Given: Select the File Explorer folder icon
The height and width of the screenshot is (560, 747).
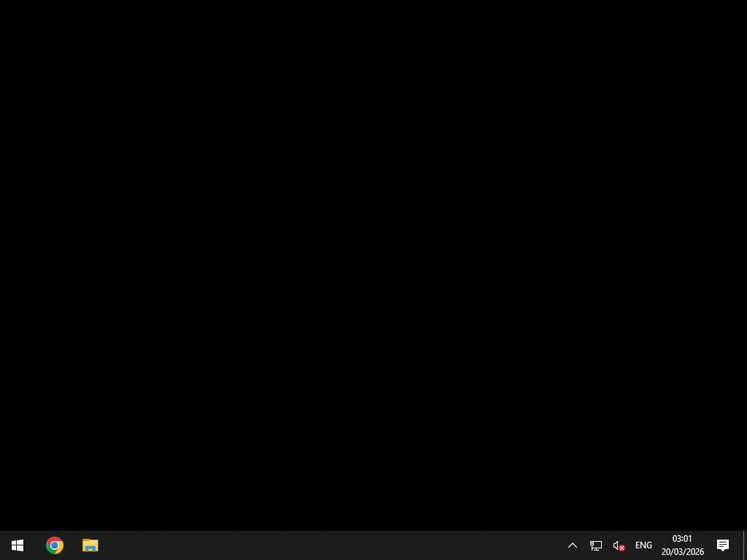Looking at the screenshot, I should coord(90,545).
